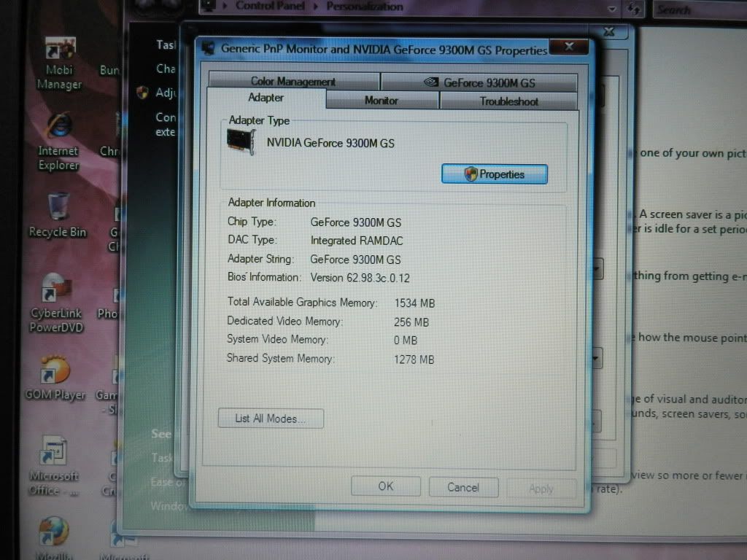Open adapter Properties with the shield button
The width and height of the screenshot is (747, 560).
tap(495, 174)
